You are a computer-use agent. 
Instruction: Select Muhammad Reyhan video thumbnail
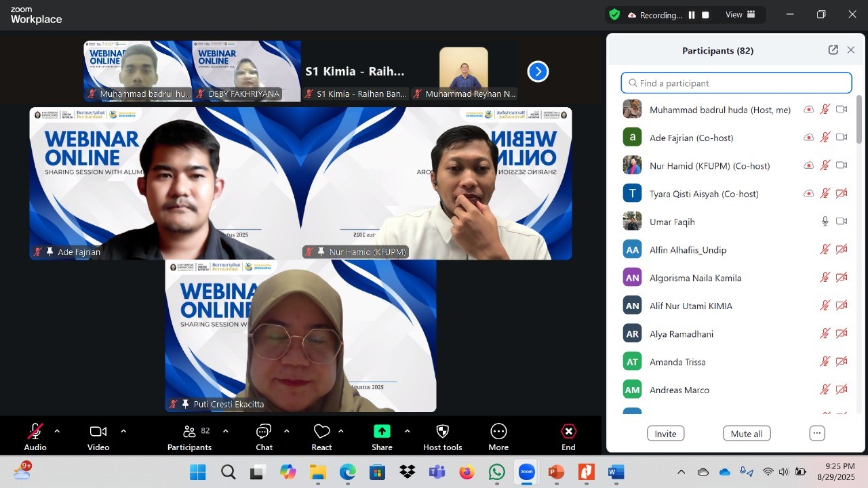click(x=464, y=71)
